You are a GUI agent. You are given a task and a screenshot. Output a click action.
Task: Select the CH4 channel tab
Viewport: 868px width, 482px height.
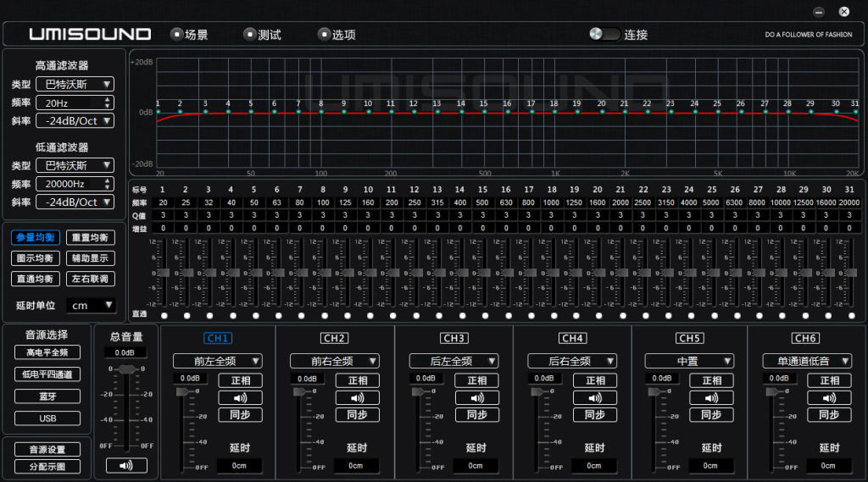tap(572, 338)
